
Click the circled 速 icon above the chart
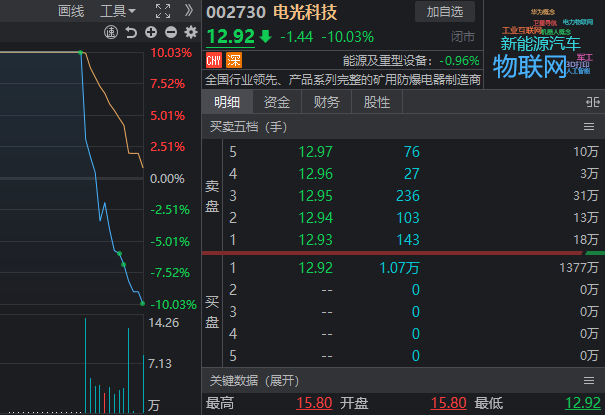(x=111, y=32)
